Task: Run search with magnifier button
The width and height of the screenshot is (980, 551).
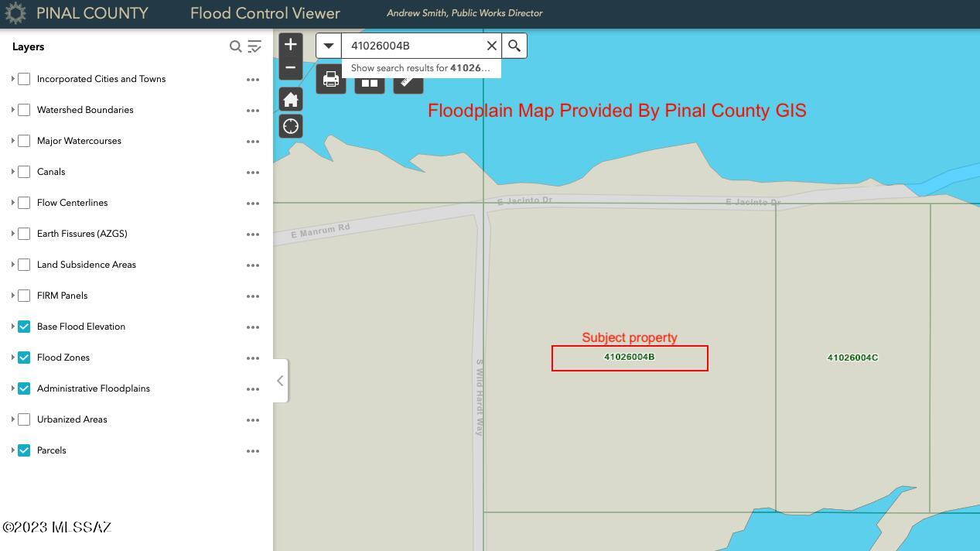Action: (514, 46)
